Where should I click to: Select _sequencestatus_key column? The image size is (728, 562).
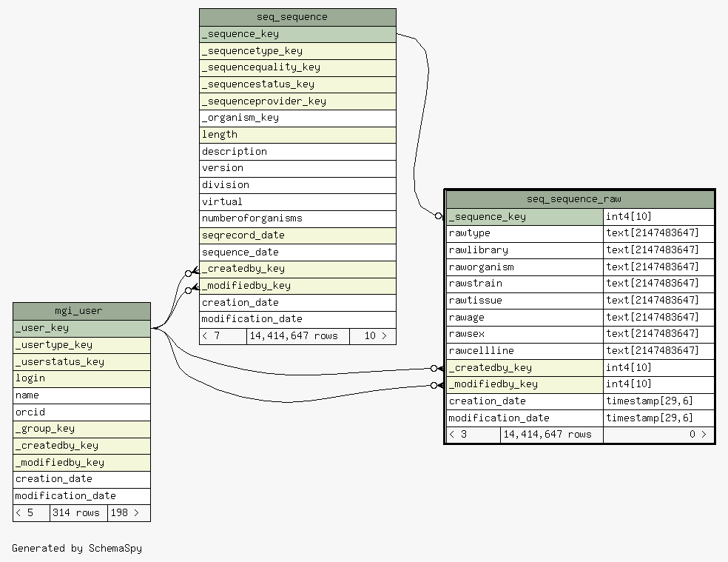(297, 84)
